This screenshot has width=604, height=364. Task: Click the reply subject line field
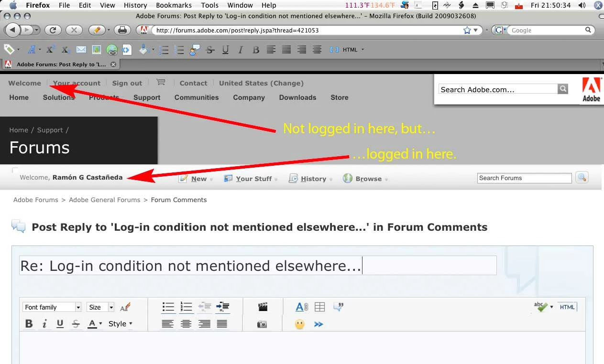pos(258,266)
